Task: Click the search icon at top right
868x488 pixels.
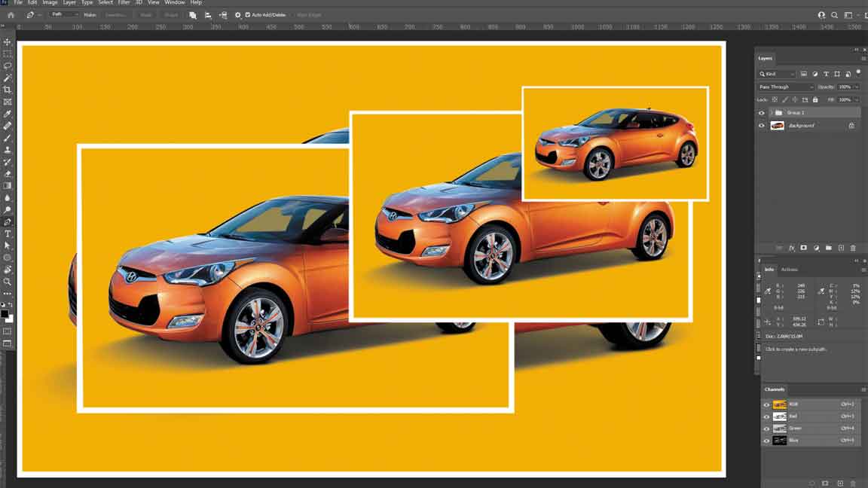Action: (834, 15)
